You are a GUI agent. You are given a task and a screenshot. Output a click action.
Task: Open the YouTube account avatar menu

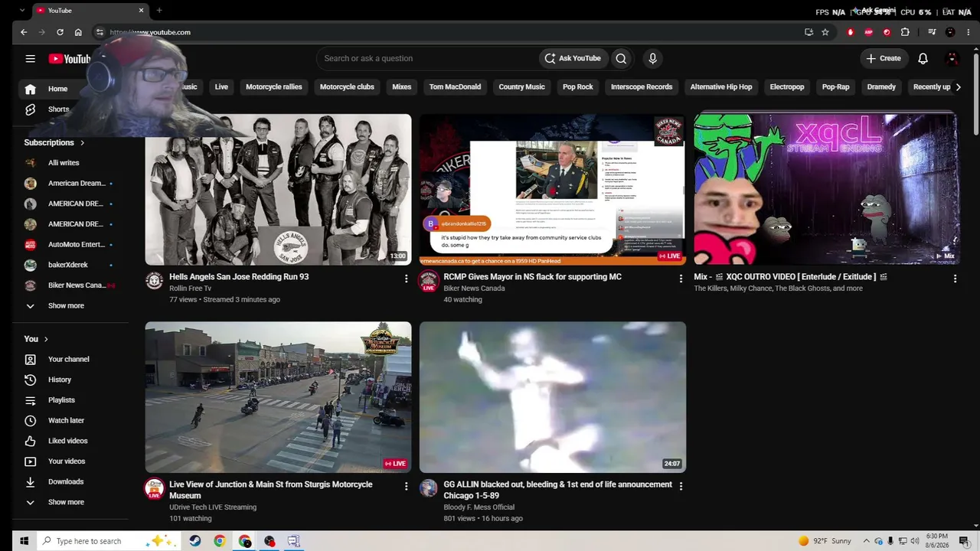tap(952, 58)
